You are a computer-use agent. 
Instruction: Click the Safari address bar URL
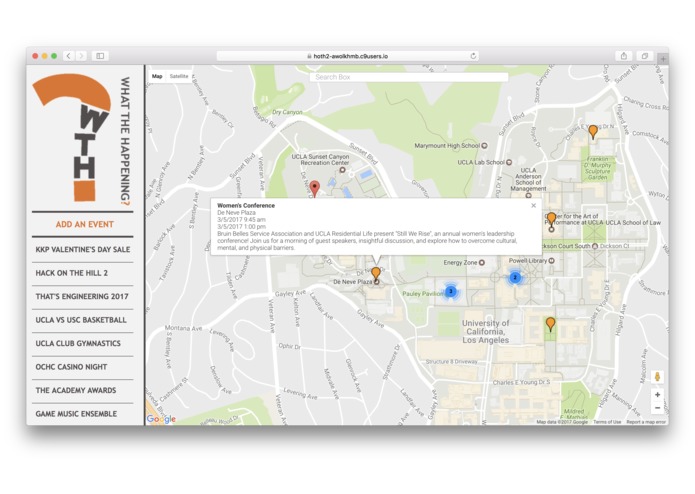pos(347,56)
